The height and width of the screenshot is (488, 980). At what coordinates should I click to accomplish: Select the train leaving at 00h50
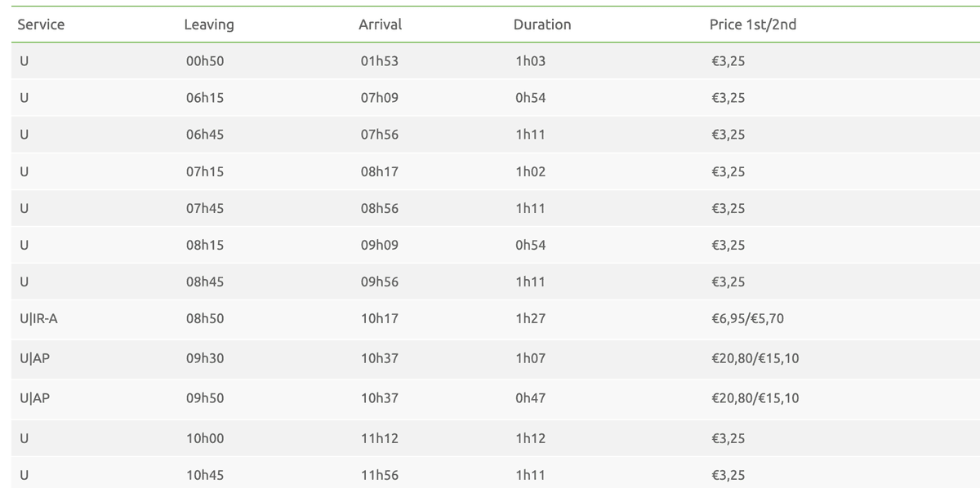click(x=496, y=61)
